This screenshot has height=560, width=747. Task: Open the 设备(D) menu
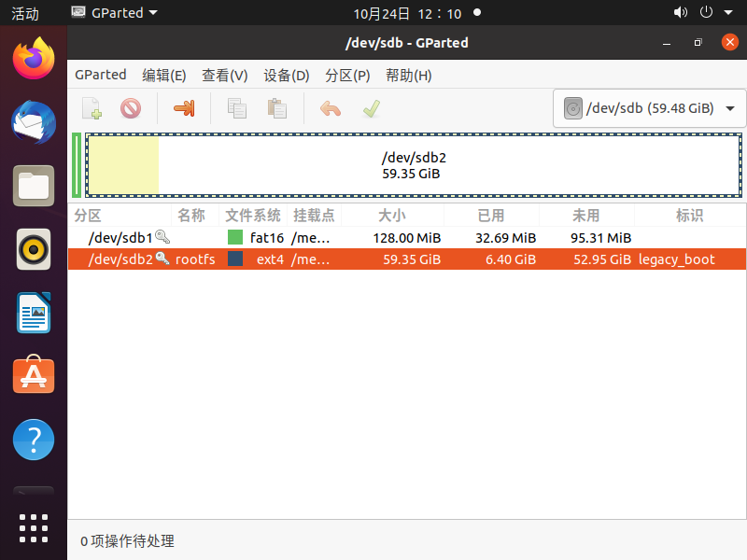[287, 76]
